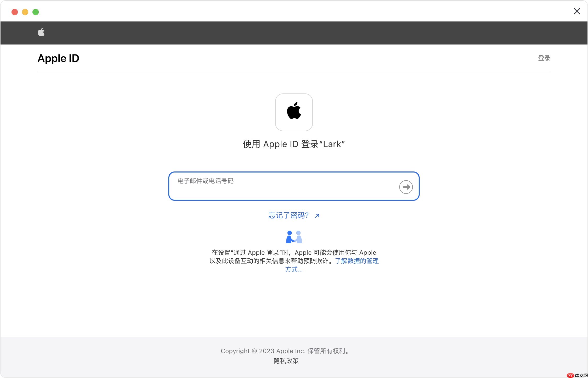Screen dimensions: 588x378
Task: Click the Apple logo in dark header bar
Action: click(41, 32)
